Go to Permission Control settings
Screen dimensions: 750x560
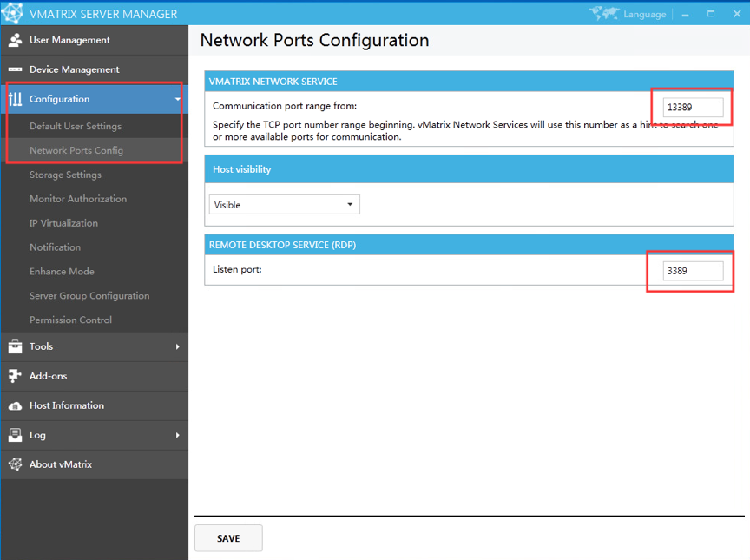[71, 320]
